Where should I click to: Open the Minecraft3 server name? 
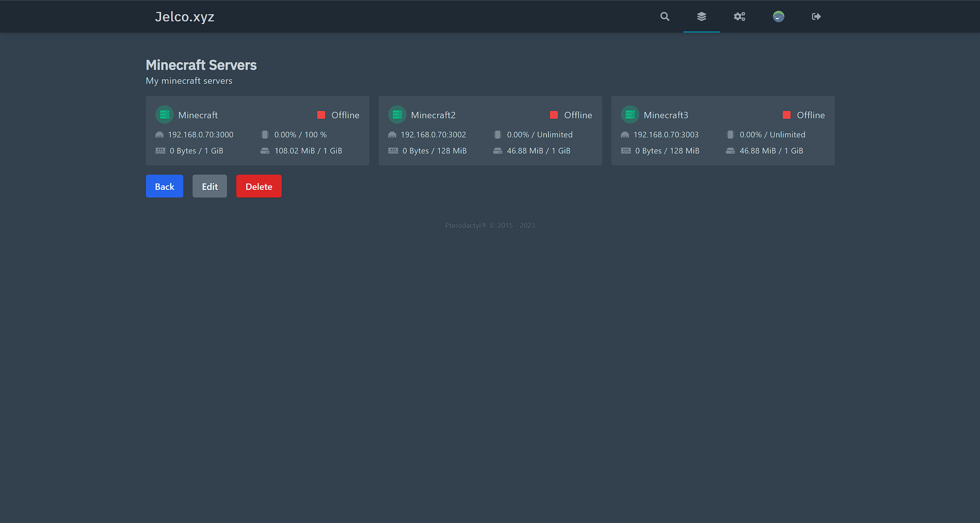[666, 115]
